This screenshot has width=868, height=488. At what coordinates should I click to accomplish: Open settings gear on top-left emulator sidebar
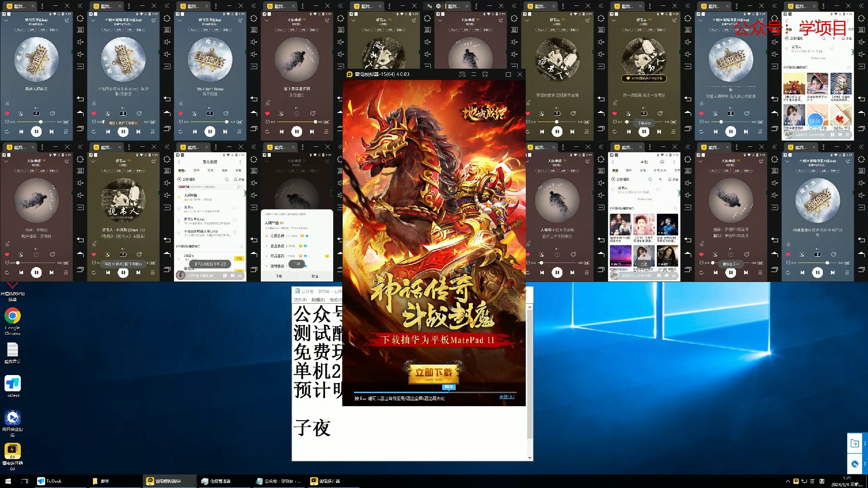[x=80, y=19]
